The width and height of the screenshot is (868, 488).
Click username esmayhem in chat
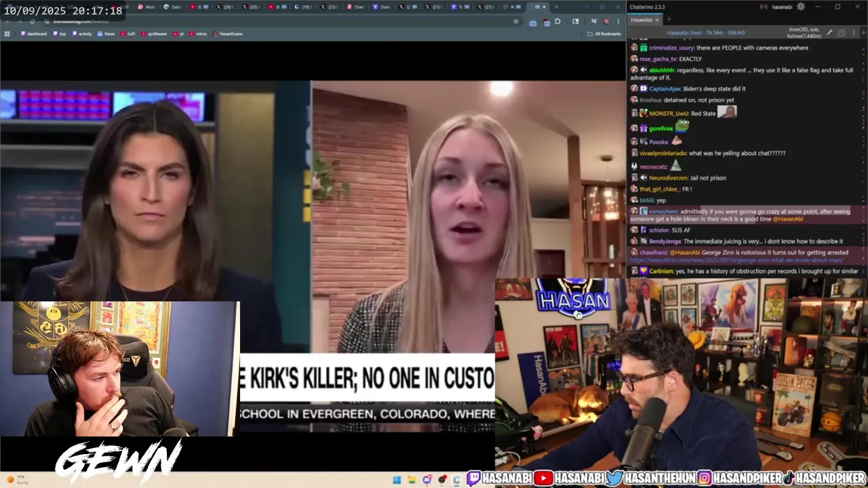[663, 211]
